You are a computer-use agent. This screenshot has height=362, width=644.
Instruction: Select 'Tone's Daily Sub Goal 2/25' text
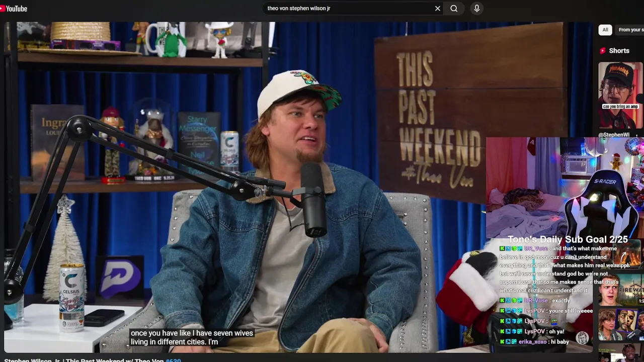[x=568, y=239]
